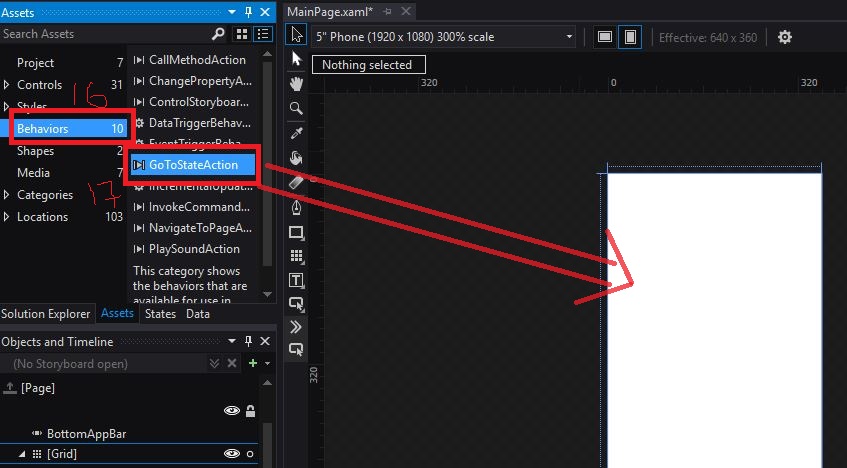Click the (No Storyboard open) field

[x=105, y=364]
